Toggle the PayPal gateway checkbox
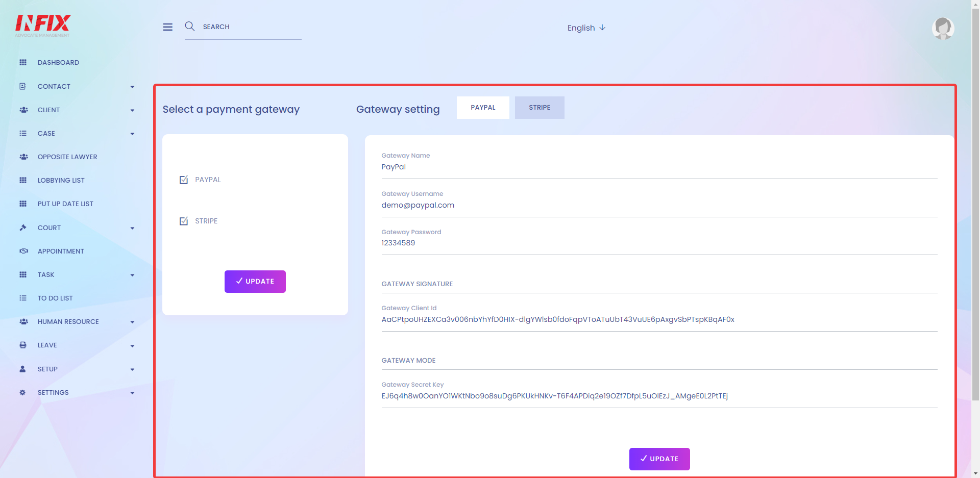The height and width of the screenshot is (478, 980). click(184, 180)
